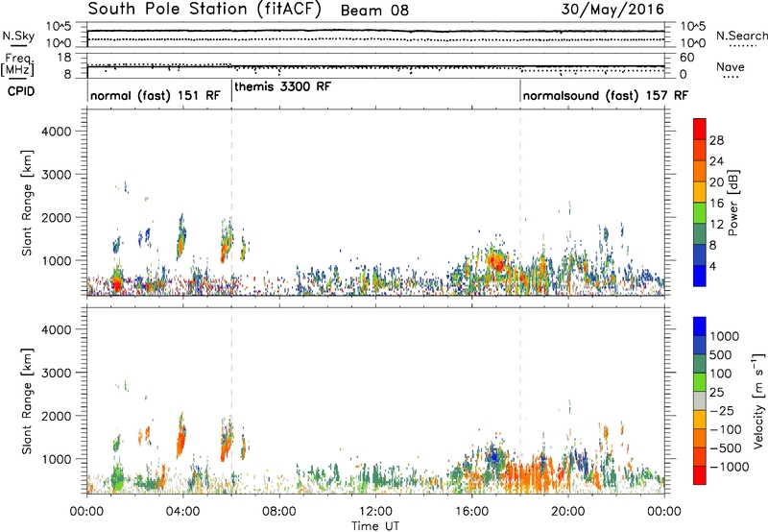The height and width of the screenshot is (532, 768).
Task: Click the '1000' velocity colorbar tick
Action: pyautogui.click(x=725, y=336)
